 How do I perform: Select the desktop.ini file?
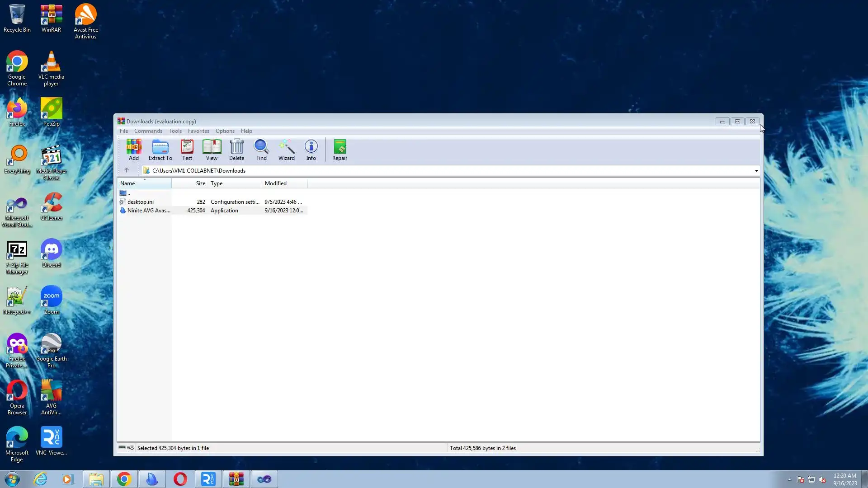tap(140, 202)
